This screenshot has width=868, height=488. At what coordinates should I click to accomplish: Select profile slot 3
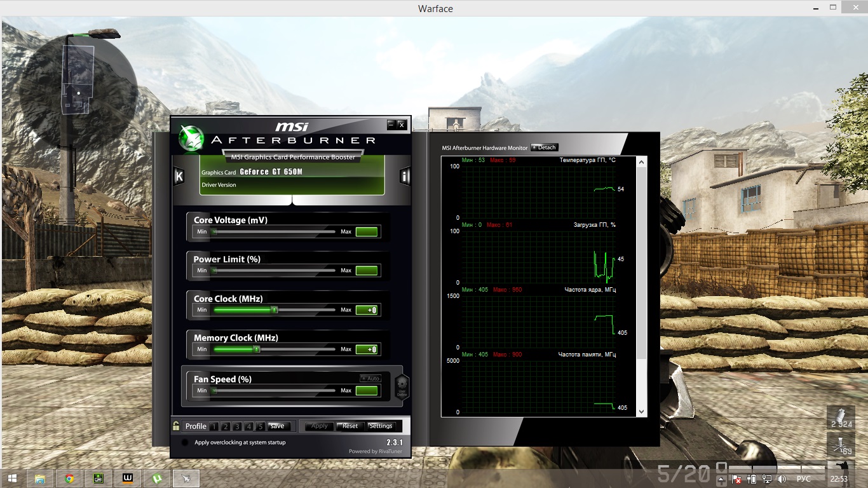point(236,426)
